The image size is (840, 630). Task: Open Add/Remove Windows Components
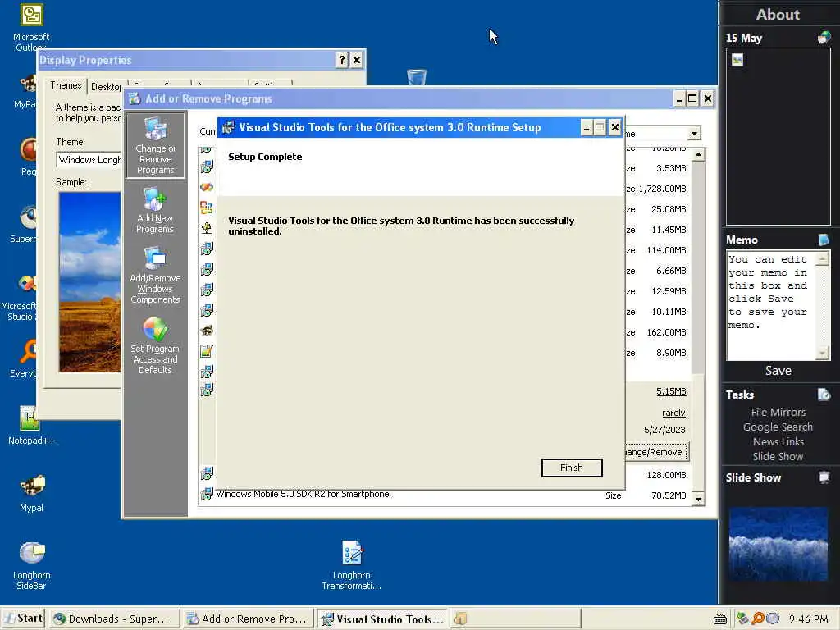coord(155,276)
